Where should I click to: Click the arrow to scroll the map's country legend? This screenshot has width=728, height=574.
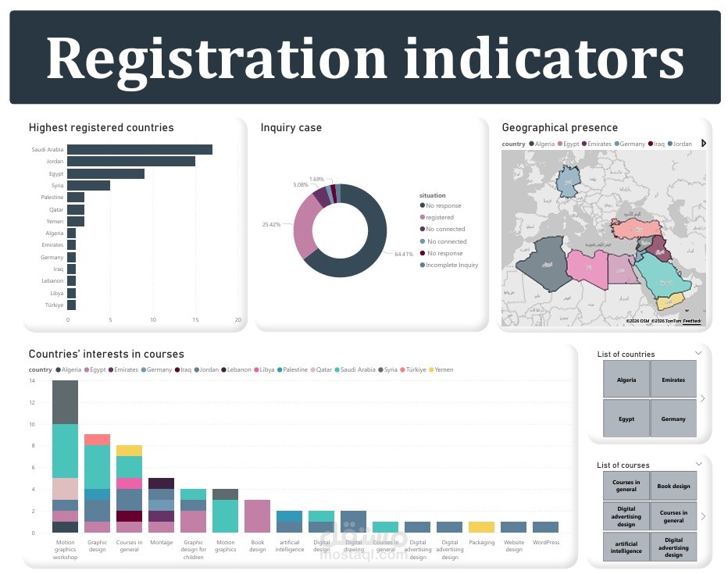click(x=703, y=144)
